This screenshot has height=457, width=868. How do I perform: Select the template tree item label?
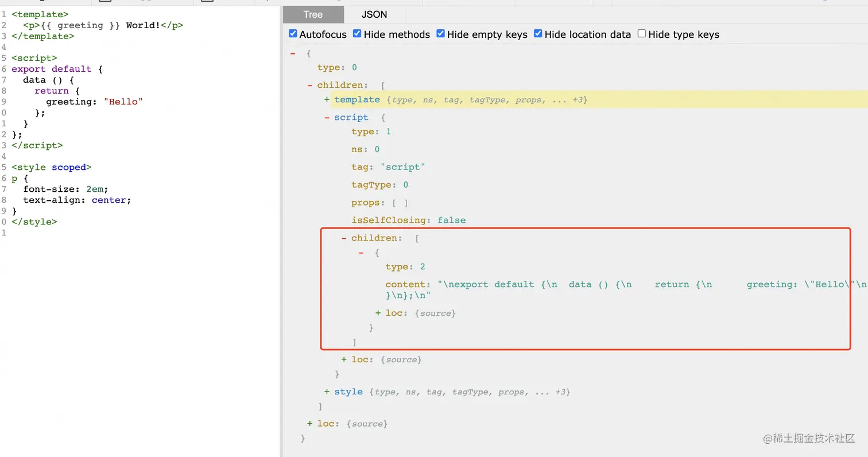(357, 99)
